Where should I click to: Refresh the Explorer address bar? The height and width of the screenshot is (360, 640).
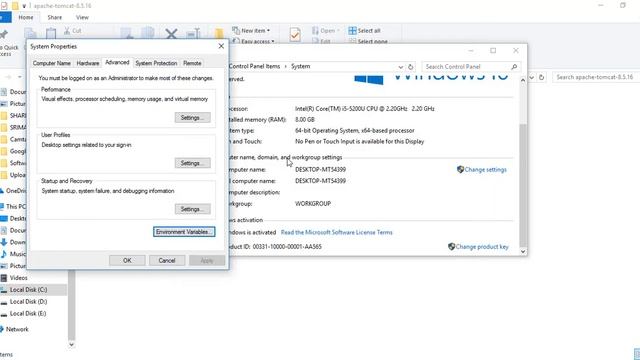(541, 77)
